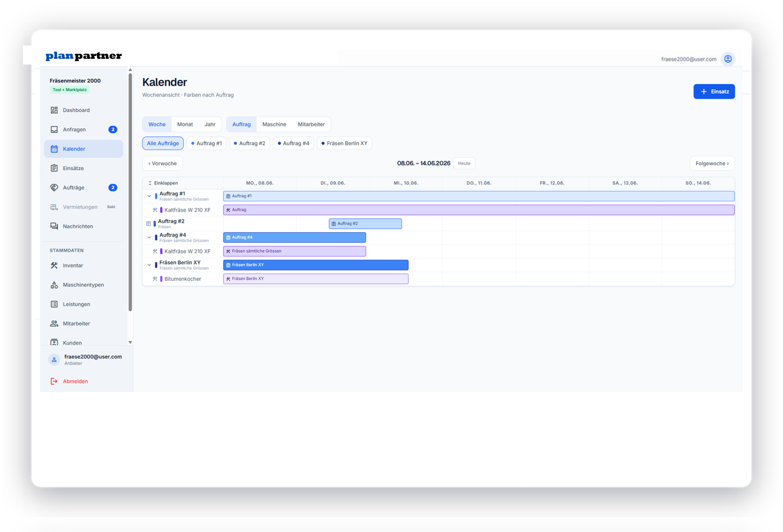Screen dimensions: 783x532
Task: Go to Folgewoche
Action: [712, 163]
